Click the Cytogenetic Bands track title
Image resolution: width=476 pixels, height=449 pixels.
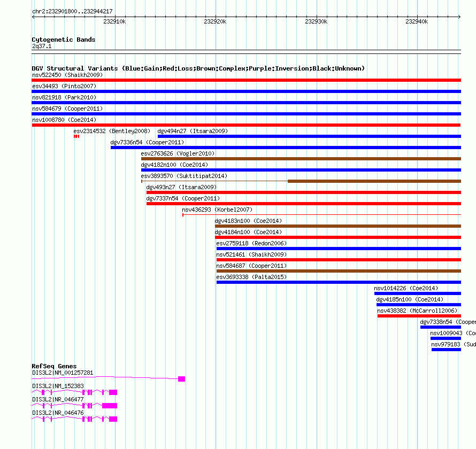(x=64, y=40)
